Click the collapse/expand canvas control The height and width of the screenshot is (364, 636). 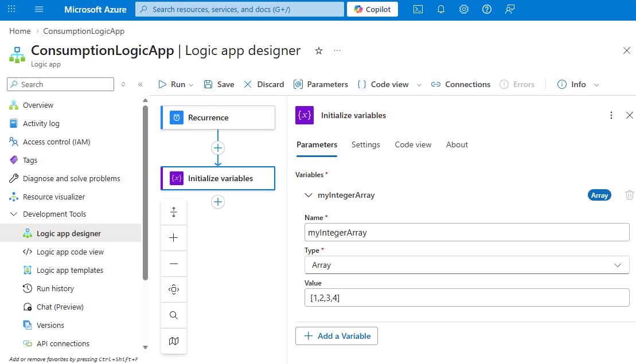click(174, 212)
